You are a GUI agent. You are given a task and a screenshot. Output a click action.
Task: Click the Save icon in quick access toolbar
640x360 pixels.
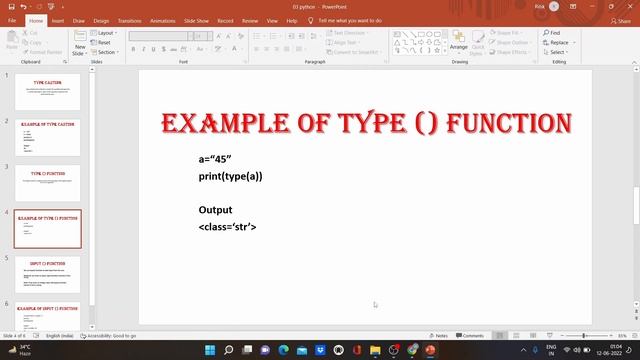(11, 7)
